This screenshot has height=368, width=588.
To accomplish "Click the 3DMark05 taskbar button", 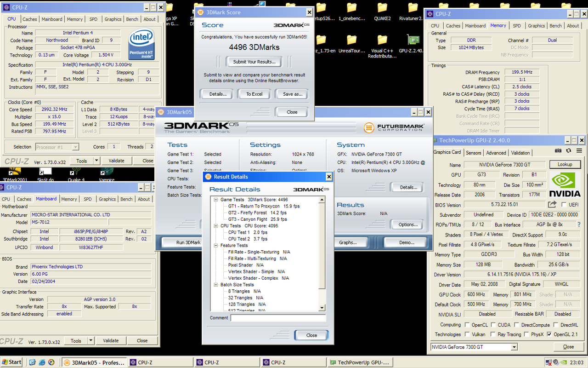I will pos(94,362).
